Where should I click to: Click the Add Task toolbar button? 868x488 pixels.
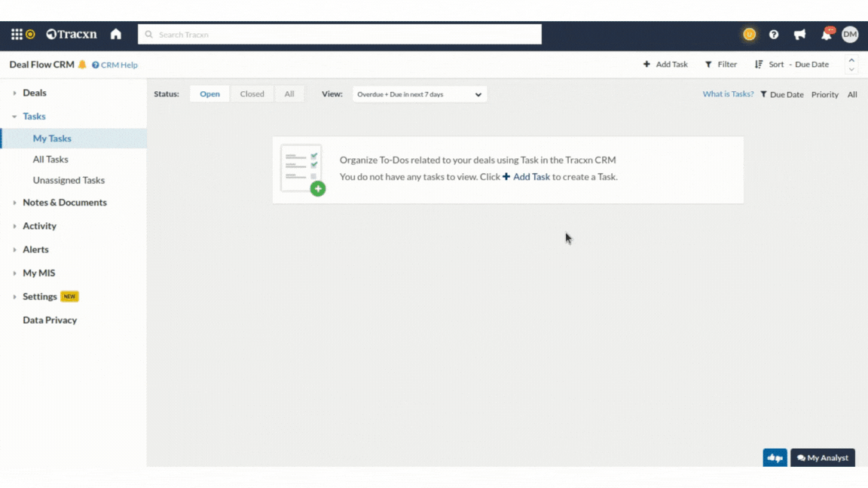pyautogui.click(x=665, y=65)
